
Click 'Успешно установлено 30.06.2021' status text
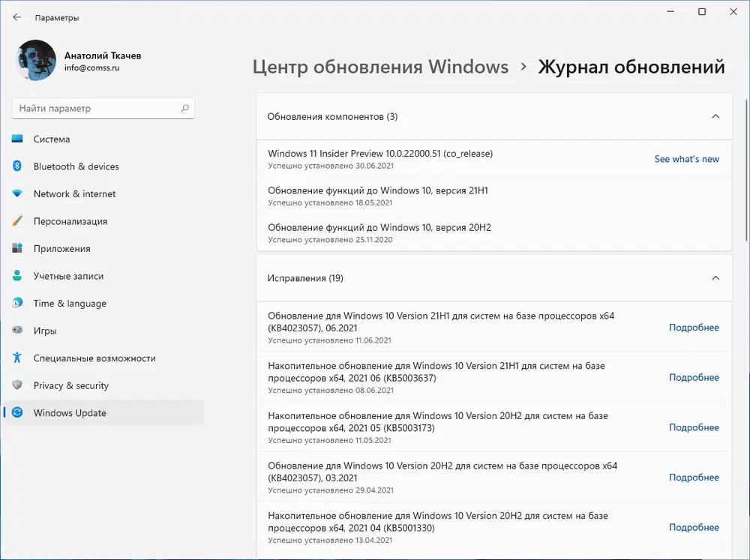[x=331, y=166]
